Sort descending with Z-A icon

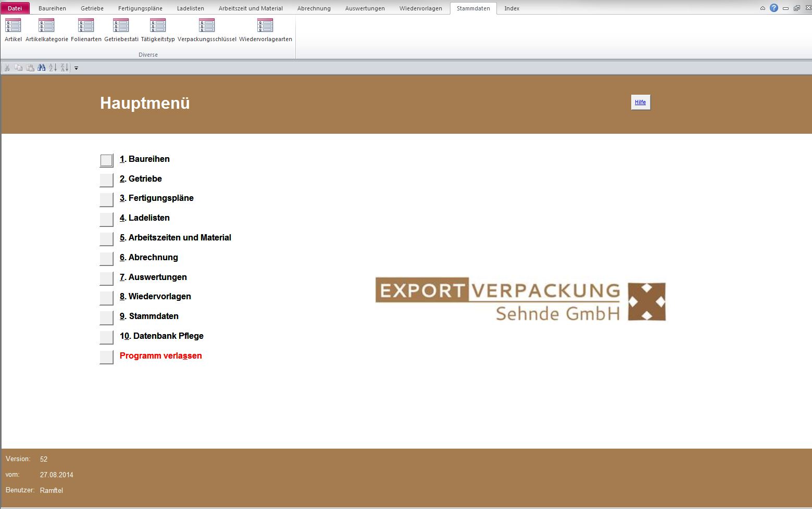click(x=65, y=68)
